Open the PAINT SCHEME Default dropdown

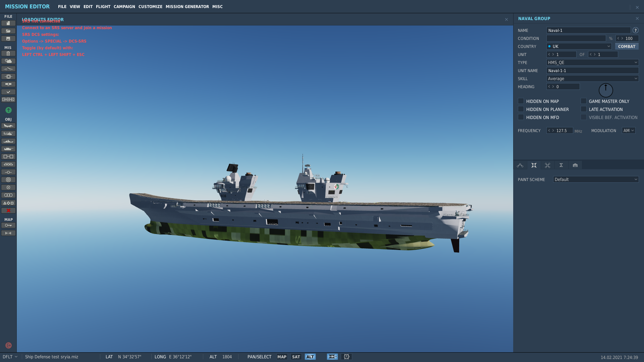click(x=596, y=179)
